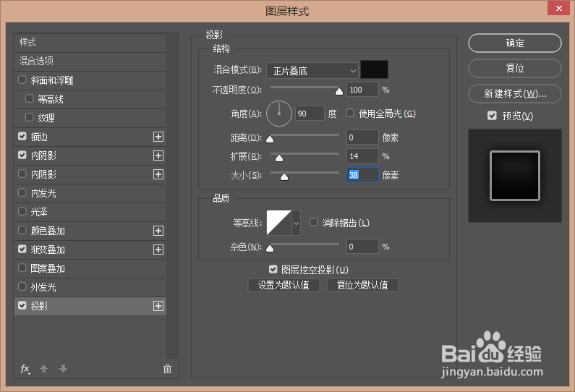Image resolution: width=575 pixels, height=392 pixels.
Task: Uncheck the 描边 effect checkbox
Action: click(x=22, y=137)
